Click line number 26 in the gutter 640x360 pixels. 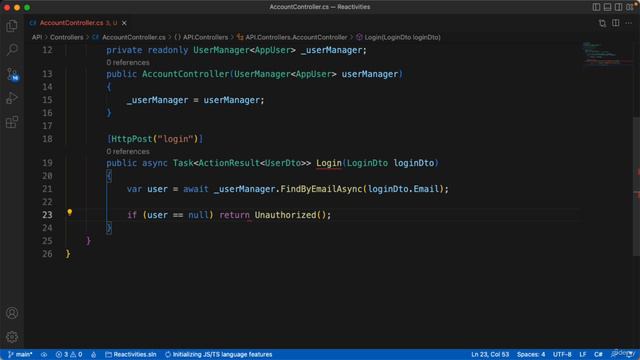coord(47,254)
